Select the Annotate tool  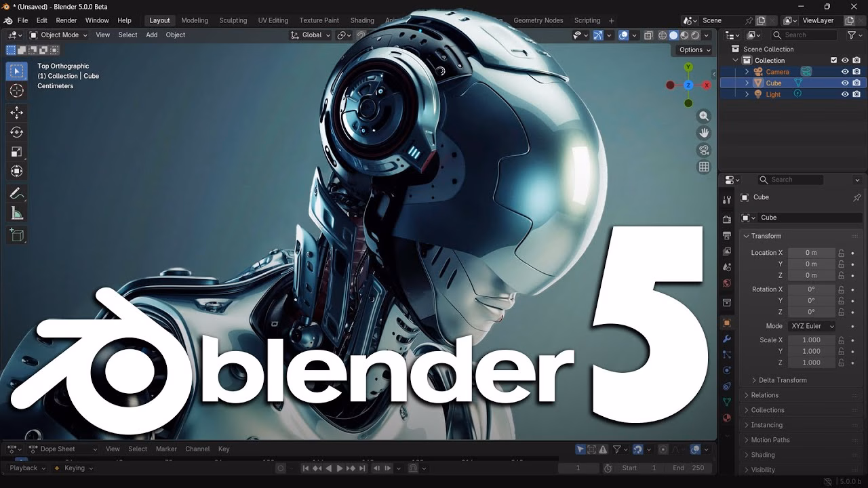(x=16, y=195)
